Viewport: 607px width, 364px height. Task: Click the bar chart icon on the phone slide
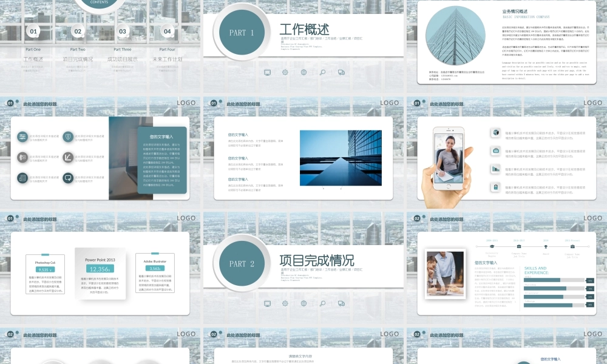pos(495,169)
